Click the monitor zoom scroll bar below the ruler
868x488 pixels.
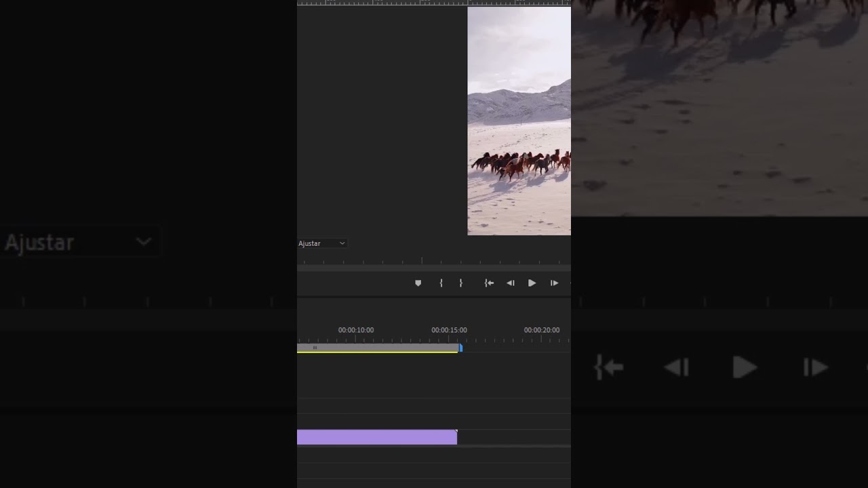tap(434, 268)
